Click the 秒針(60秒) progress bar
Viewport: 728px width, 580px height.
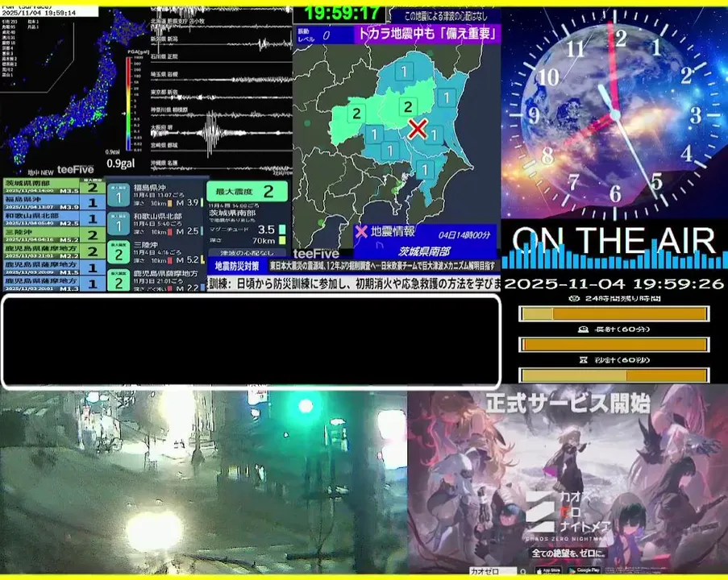coord(614,375)
